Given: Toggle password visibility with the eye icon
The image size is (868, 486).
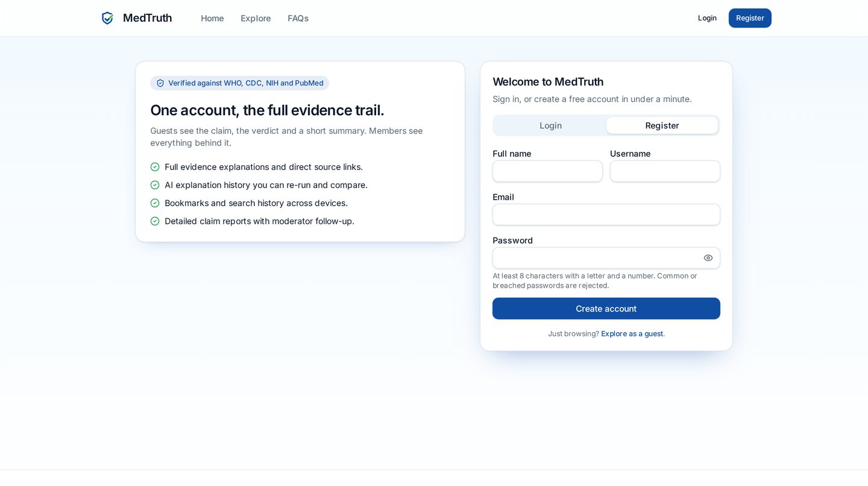Looking at the screenshot, I should (708, 258).
